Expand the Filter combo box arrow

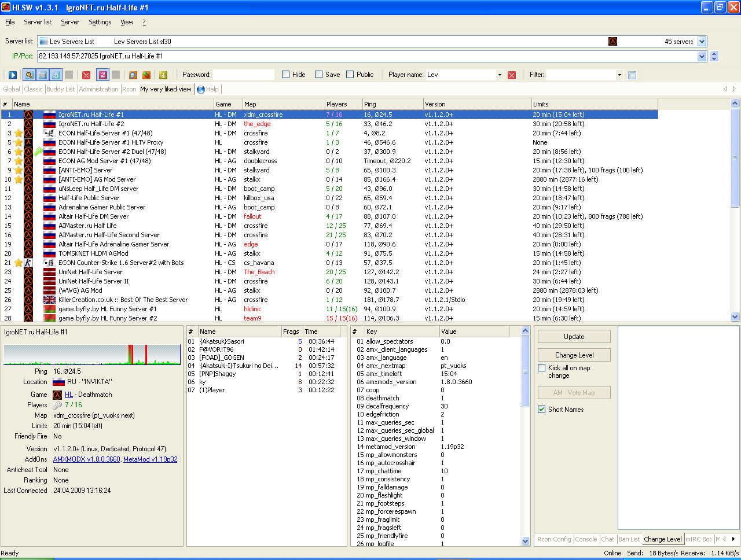619,75
